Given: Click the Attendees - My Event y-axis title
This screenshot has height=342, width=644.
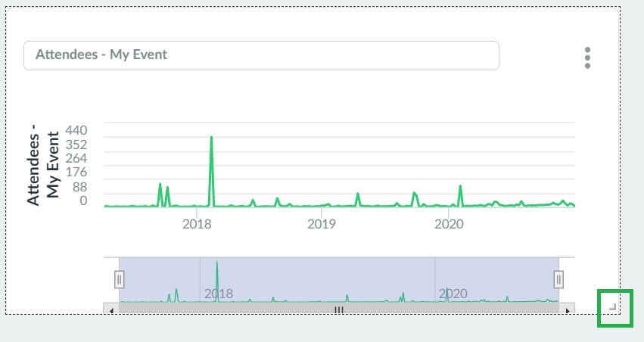Looking at the screenshot, I should pos(43,165).
